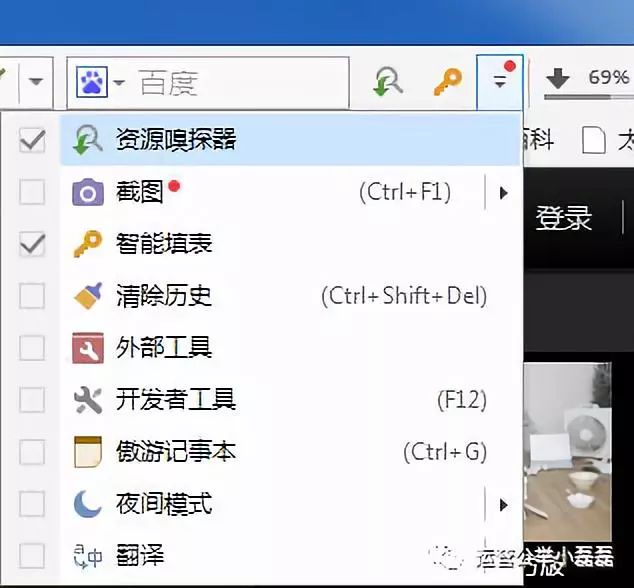Click the orange key Smart Fill toolbar icon
Screen dimensions: 634x588
click(448, 82)
